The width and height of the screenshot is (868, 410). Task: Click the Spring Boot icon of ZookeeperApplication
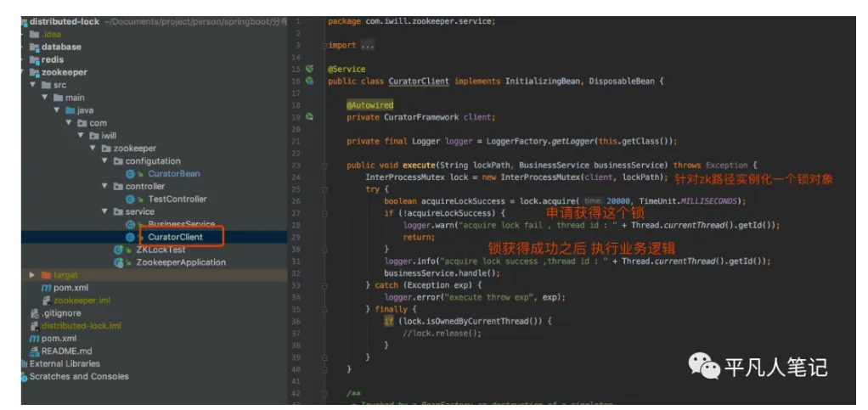click(x=119, y=262)
